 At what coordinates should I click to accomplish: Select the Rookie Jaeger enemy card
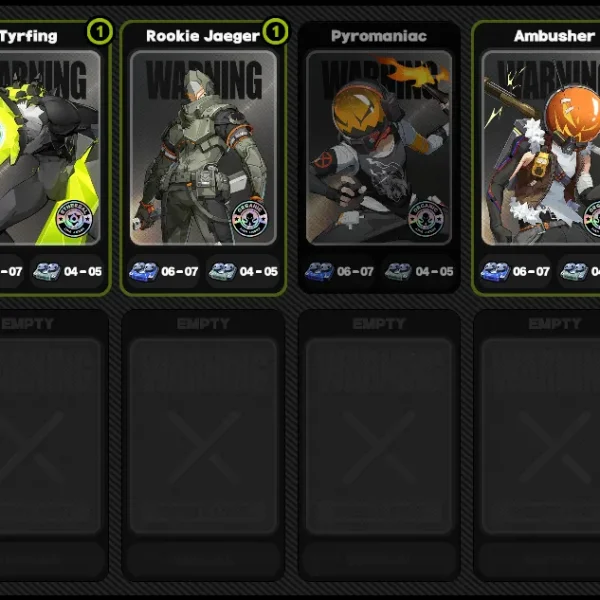click(203, 158)
